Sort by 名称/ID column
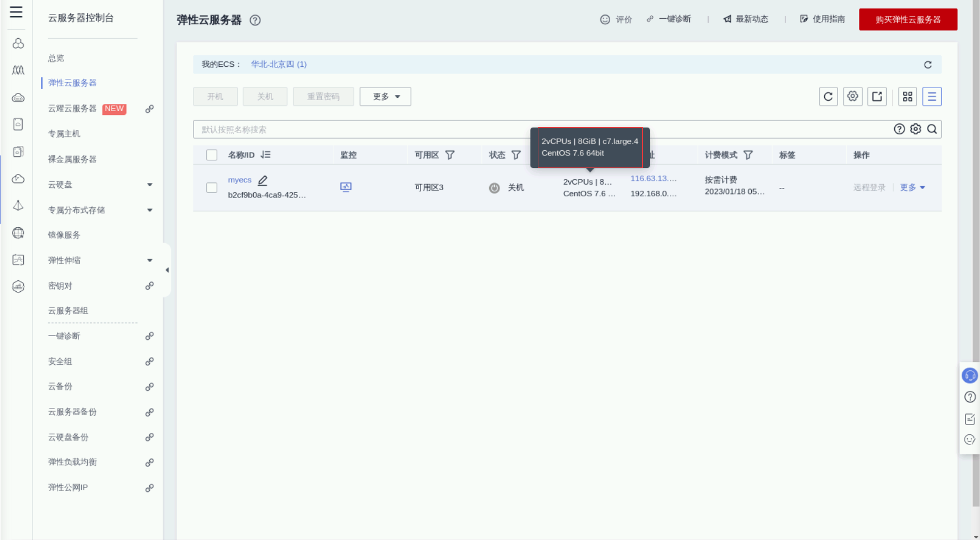 [266, 155]
